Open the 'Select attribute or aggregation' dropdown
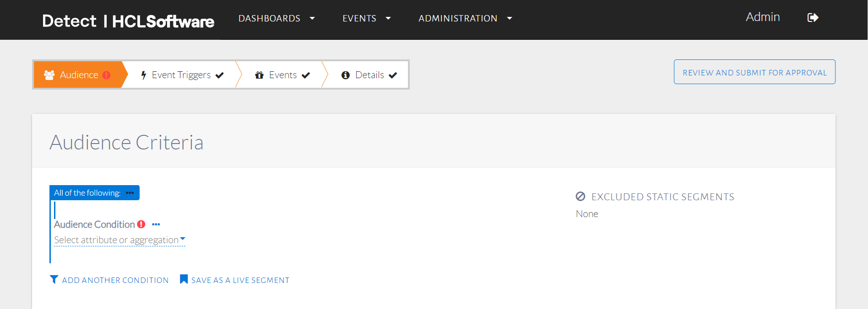Image resolution: width=868 pixels, height=309 pixels. point(119,240)
